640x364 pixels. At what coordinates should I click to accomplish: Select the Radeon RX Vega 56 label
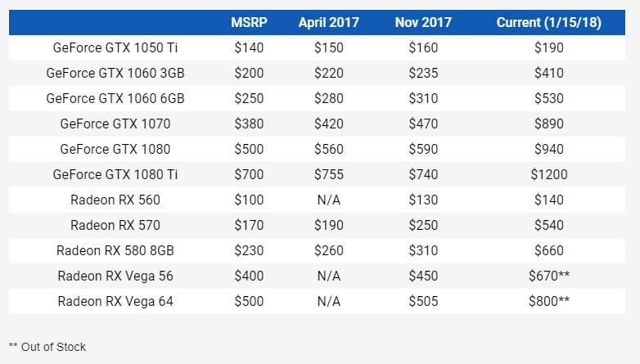click(x=115, y=276)
